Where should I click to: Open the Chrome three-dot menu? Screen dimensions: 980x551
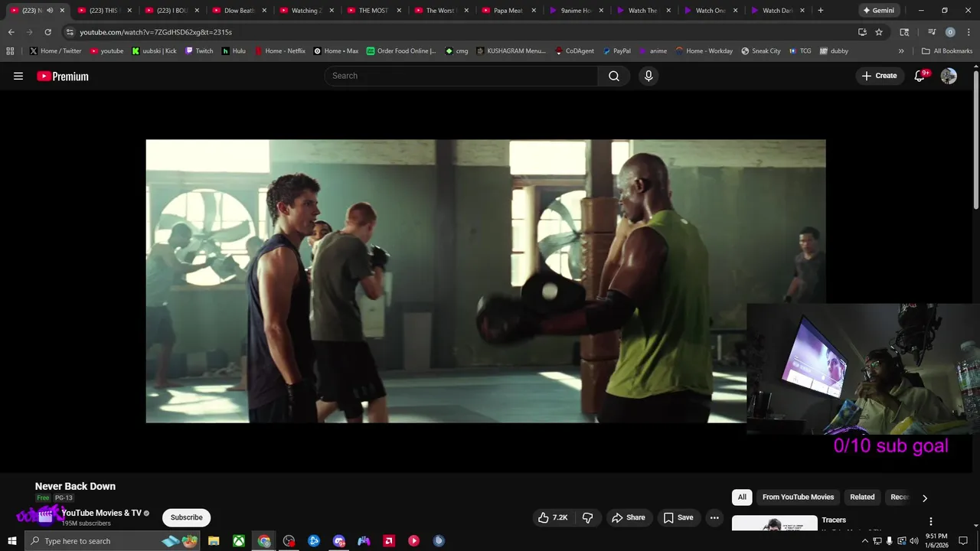(969, 32)
